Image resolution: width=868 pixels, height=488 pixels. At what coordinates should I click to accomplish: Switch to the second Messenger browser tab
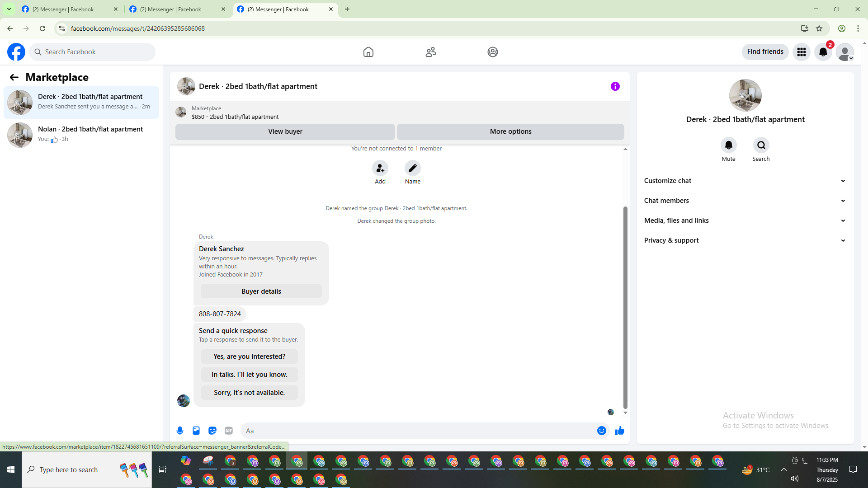coord(171,9)
